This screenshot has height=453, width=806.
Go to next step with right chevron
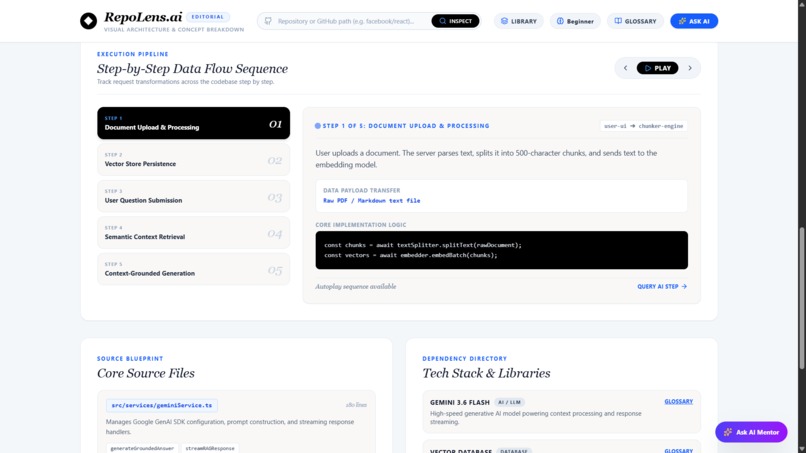coord(690,68)
